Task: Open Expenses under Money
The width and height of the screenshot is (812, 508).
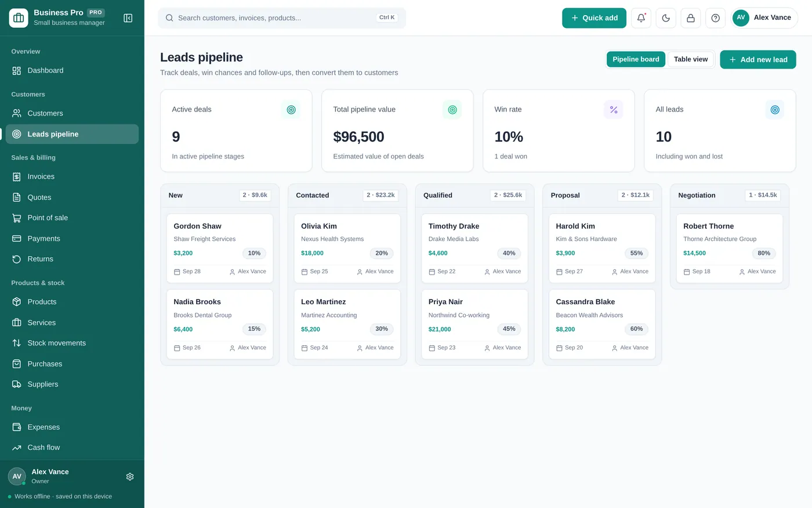Action: click(x=72, y=427)
